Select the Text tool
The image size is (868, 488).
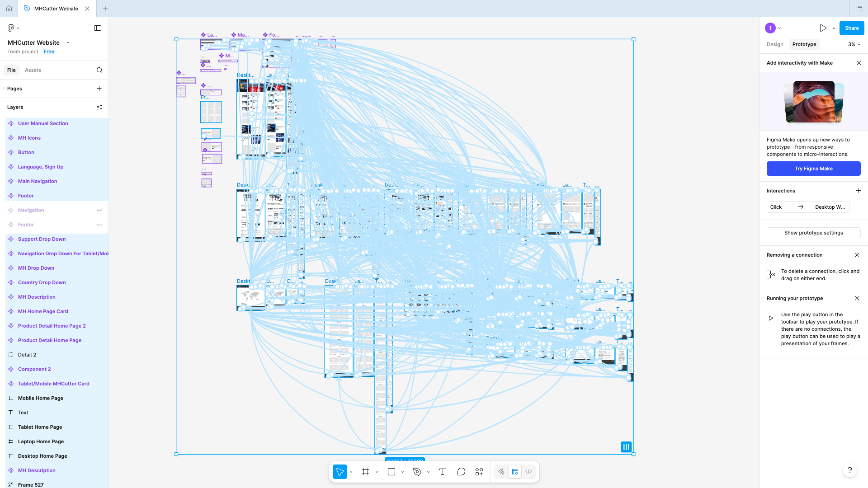(443, 471)
